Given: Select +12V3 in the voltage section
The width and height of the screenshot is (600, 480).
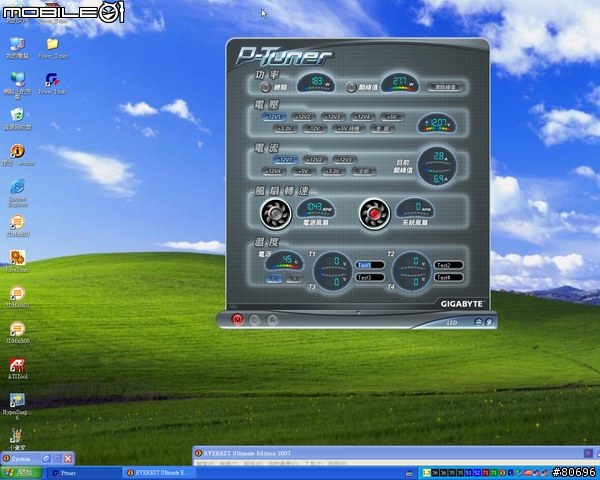Looking at the screenshot, I should (x=333, y=117).
